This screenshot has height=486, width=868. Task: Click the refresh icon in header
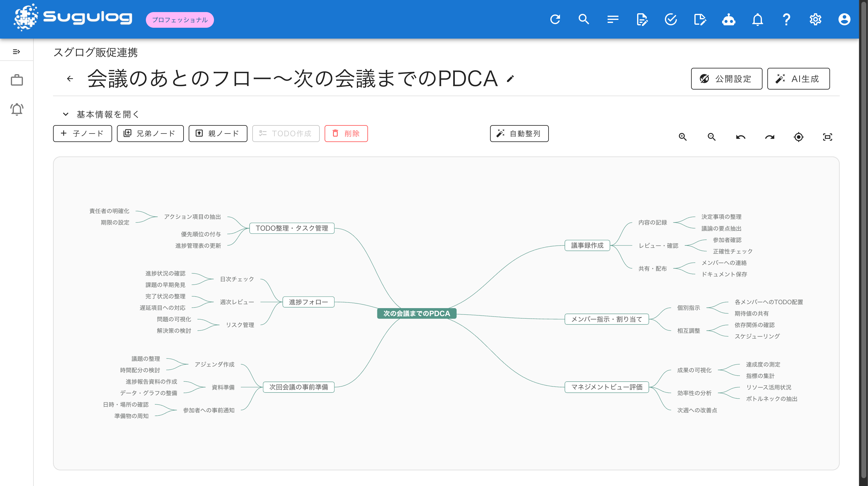[555, 19]
